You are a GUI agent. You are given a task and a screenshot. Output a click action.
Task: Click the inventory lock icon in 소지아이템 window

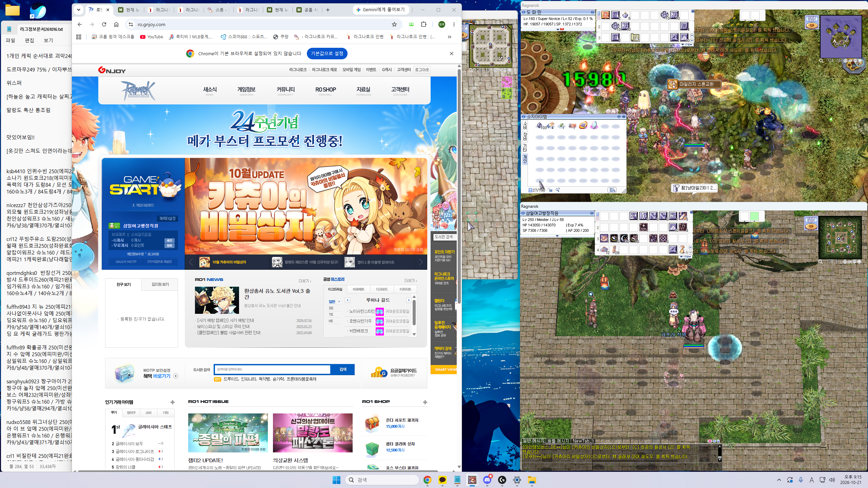click(x=550, y=190)
